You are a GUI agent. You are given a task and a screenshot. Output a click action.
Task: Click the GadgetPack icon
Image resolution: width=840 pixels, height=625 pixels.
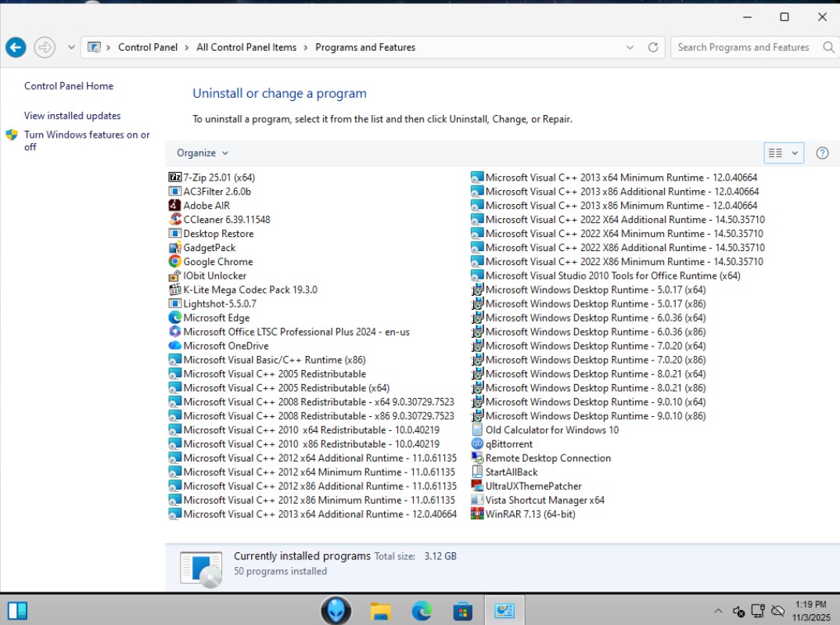174,247
